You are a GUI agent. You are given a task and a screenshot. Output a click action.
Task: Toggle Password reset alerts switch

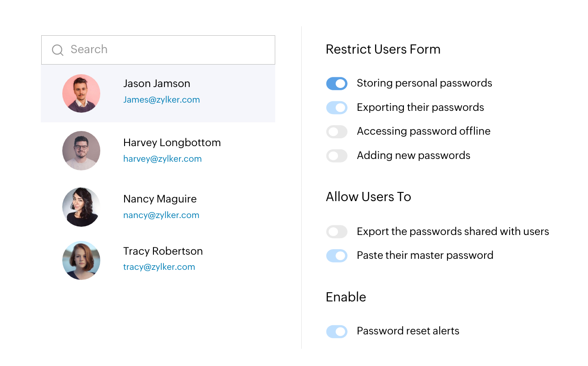click(x=337, y=331)
